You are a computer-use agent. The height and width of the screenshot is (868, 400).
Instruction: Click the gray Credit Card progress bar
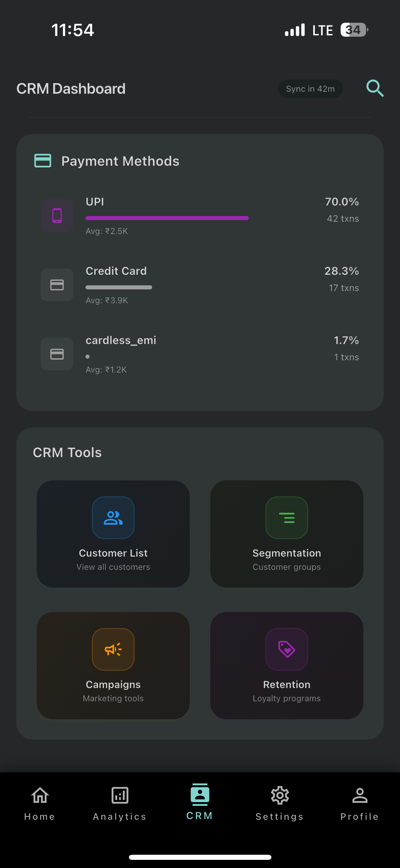click(119, 287)
